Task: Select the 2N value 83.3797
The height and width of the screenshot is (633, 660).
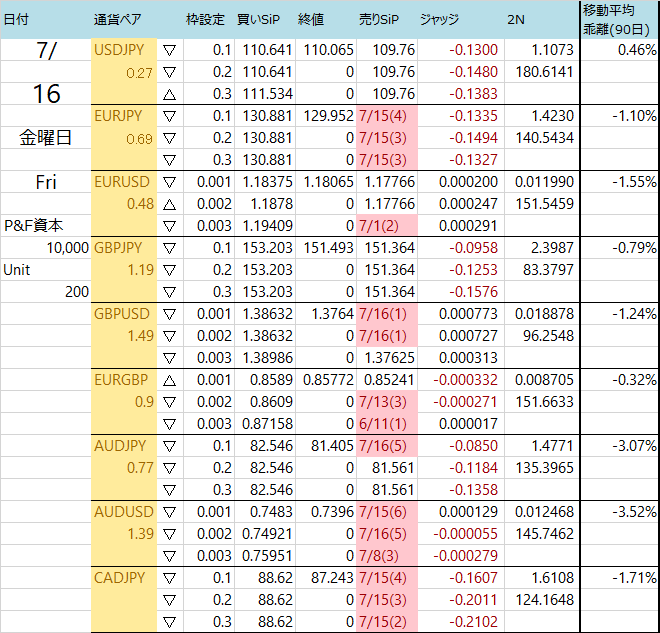Action: (x=548, y=270)
